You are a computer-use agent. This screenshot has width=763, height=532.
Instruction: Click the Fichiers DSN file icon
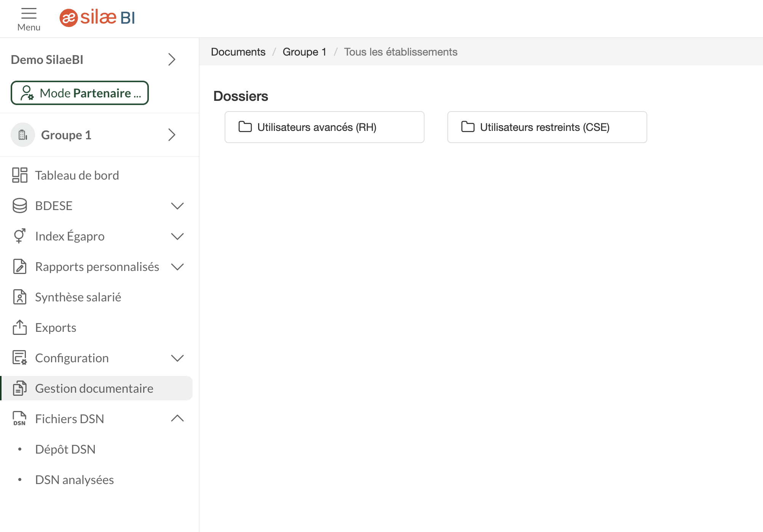click(20, 419)
